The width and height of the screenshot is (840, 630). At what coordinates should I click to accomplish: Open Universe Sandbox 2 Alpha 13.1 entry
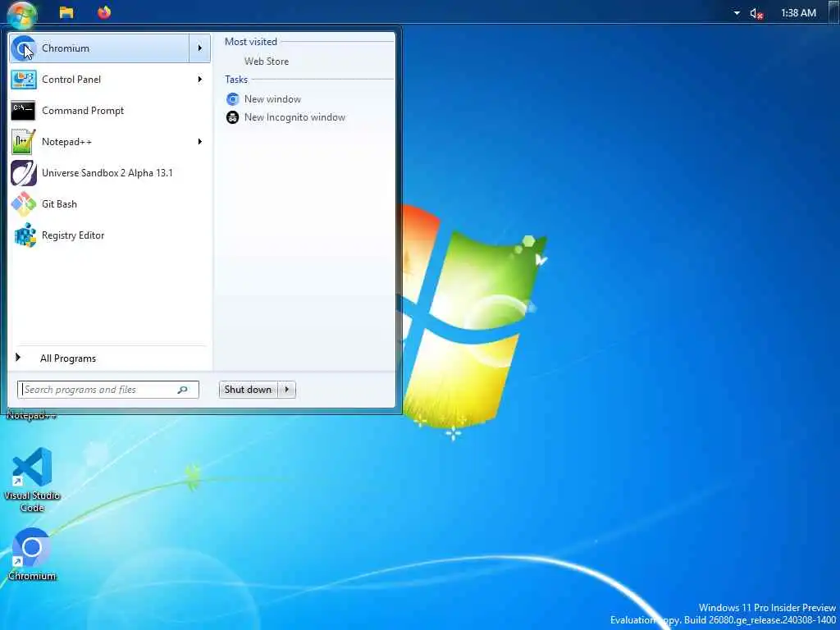(109, 173)
